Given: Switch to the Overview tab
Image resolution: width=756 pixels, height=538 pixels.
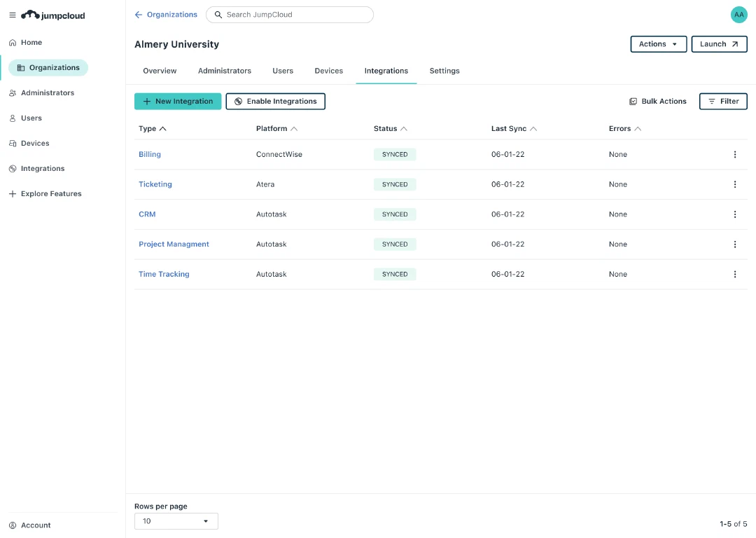Looking at the screenshot, I should (x=160, y=71).
